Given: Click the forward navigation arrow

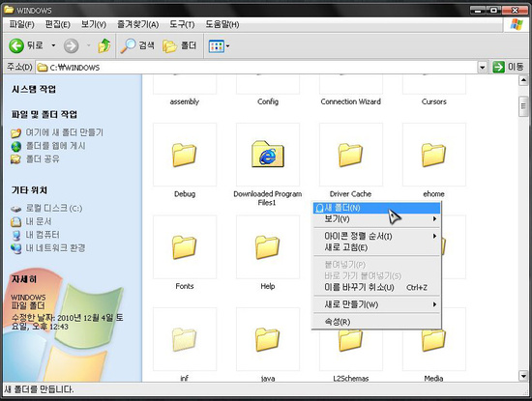Looking at the screenshot, I should click(x=72, y=45).
